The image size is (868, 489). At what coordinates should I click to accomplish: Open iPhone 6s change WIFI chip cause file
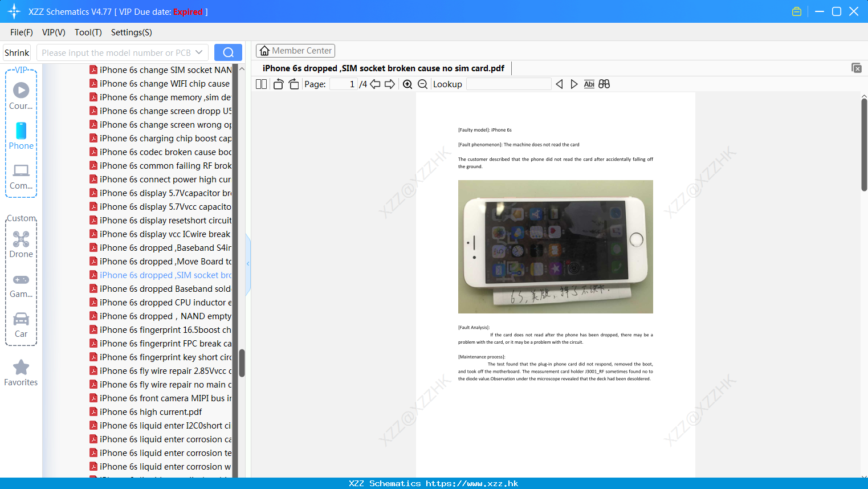(x=160, y=84)
